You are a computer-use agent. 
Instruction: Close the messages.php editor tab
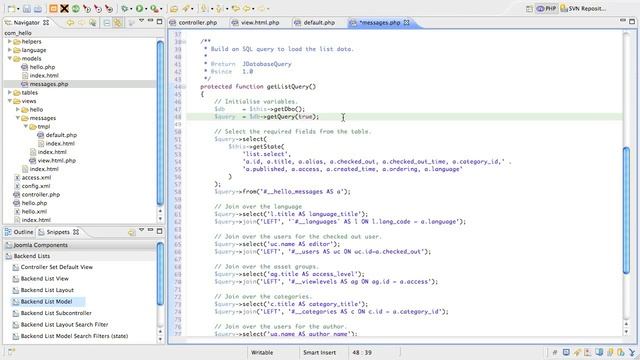[407, 23]
